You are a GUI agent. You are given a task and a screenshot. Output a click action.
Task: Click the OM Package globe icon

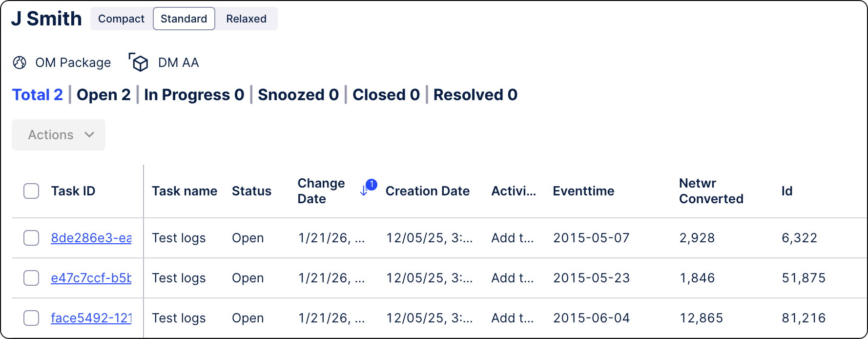coord(20,63)
